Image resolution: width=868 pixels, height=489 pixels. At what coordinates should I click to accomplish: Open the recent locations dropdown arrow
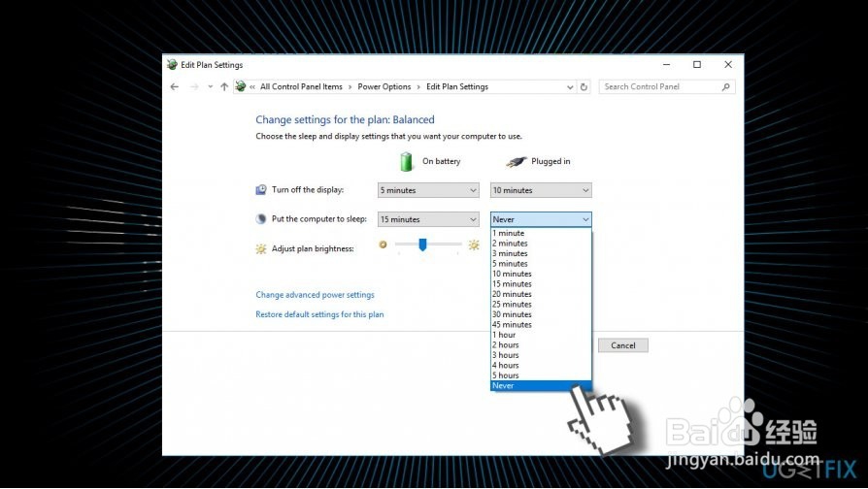pos(211,87)
